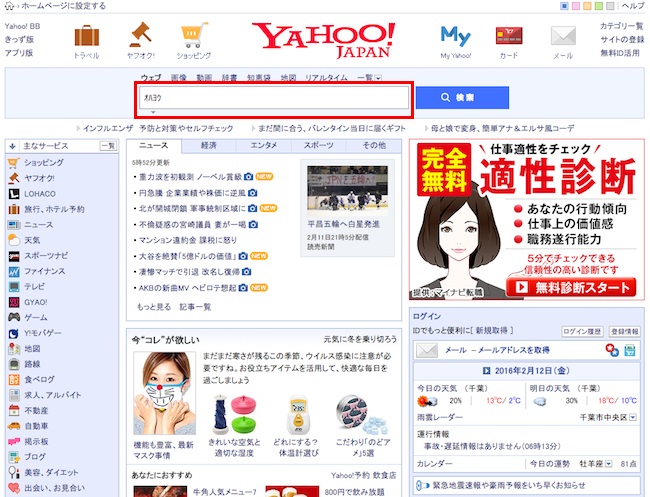Open the Shopping cart icon in header

(194, 35)
